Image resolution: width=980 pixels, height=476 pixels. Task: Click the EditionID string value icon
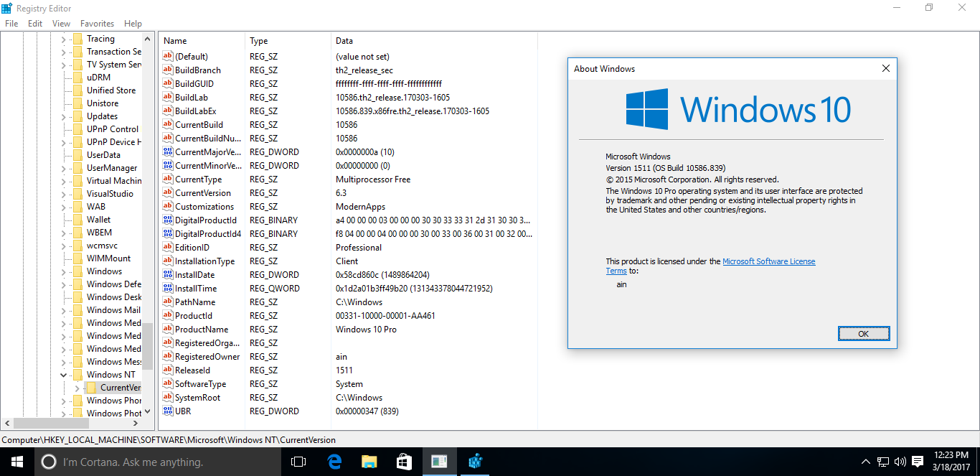coord(168,248)
